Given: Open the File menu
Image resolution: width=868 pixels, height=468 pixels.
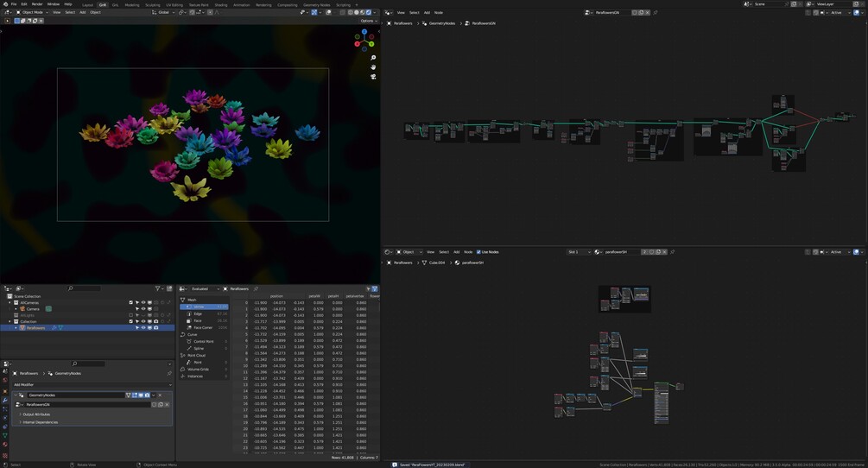Looking at the screenshot, I should (14, 3).
